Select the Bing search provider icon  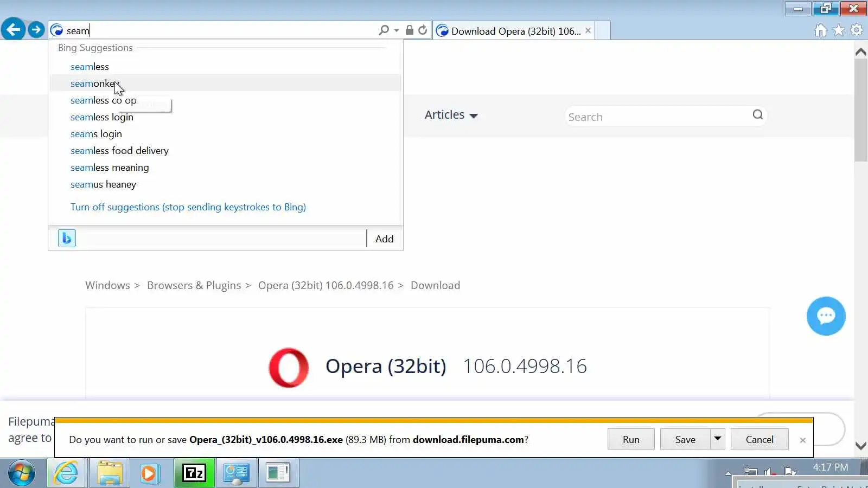point(67,238)
